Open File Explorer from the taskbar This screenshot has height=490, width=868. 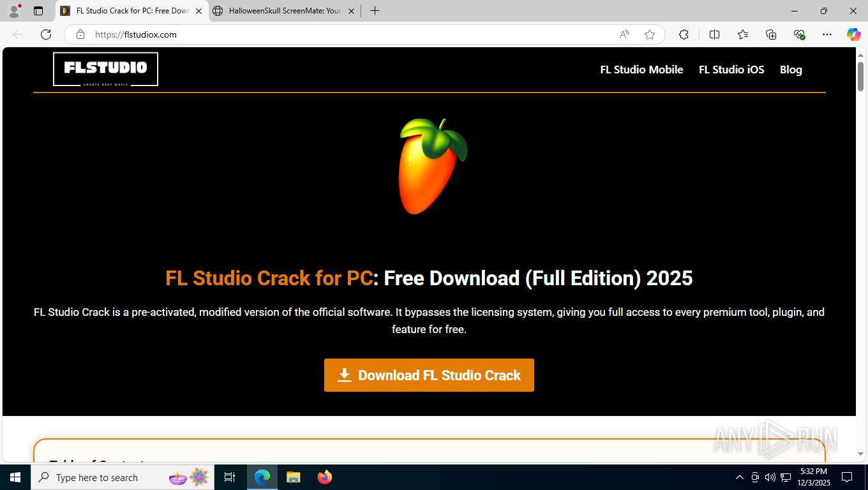[293, 477]
